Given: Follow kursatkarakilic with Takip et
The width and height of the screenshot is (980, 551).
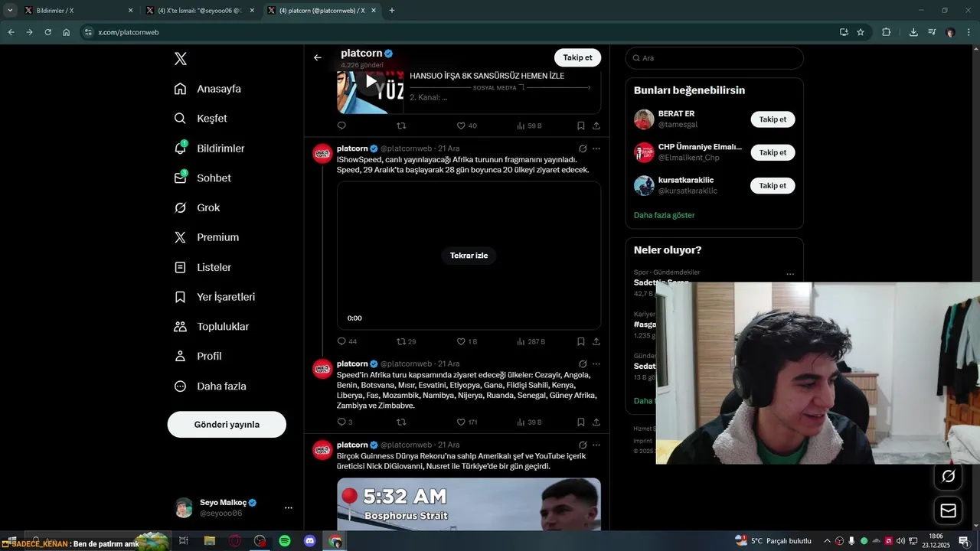Looking at the screenshot, I should tap(773, 185).
